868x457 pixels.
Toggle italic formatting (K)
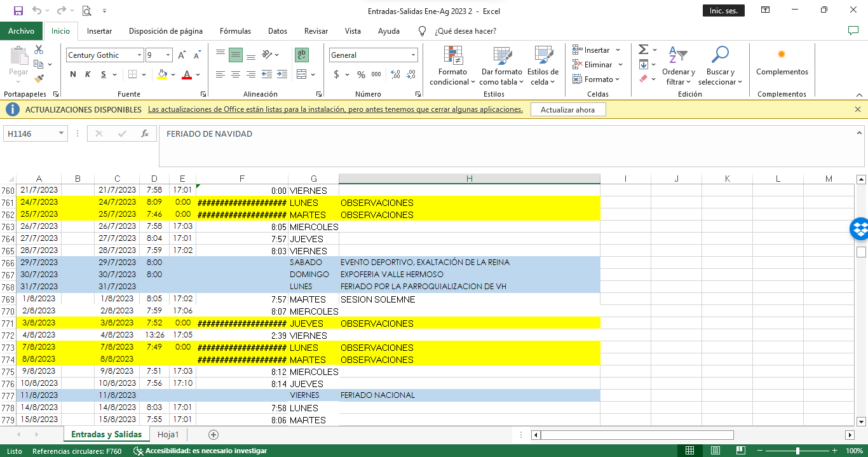88,74
